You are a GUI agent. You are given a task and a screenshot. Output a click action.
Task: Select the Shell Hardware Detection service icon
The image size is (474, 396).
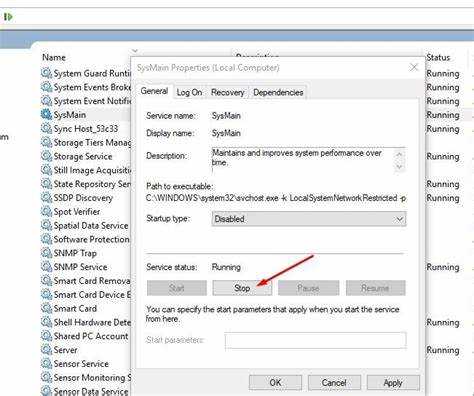[46, 322]
